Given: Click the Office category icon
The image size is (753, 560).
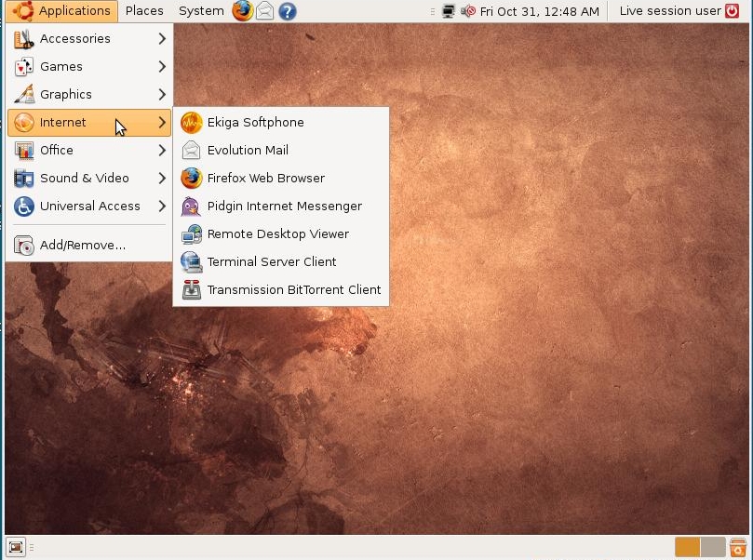Looking at the screenshot, I should [23, 150].
